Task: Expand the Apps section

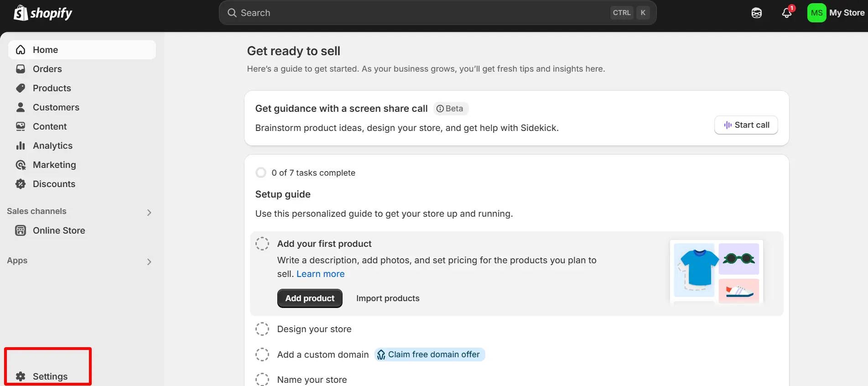Action: [x=149, y=261]
